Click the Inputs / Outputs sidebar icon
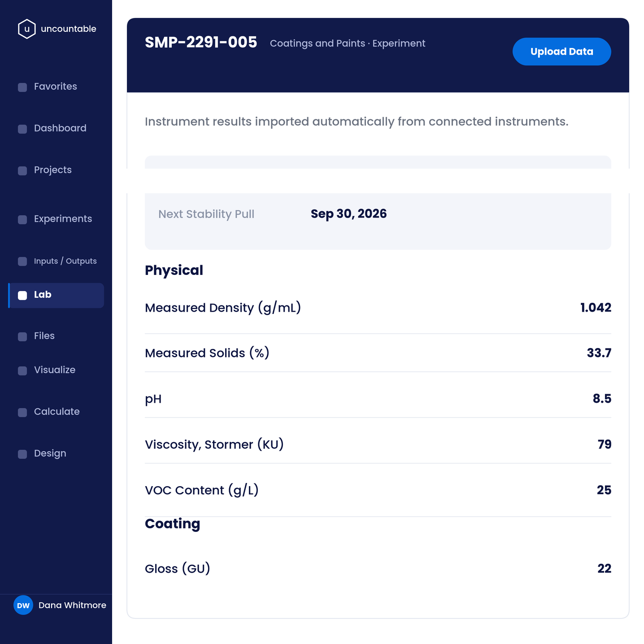 tap(22, 261)
